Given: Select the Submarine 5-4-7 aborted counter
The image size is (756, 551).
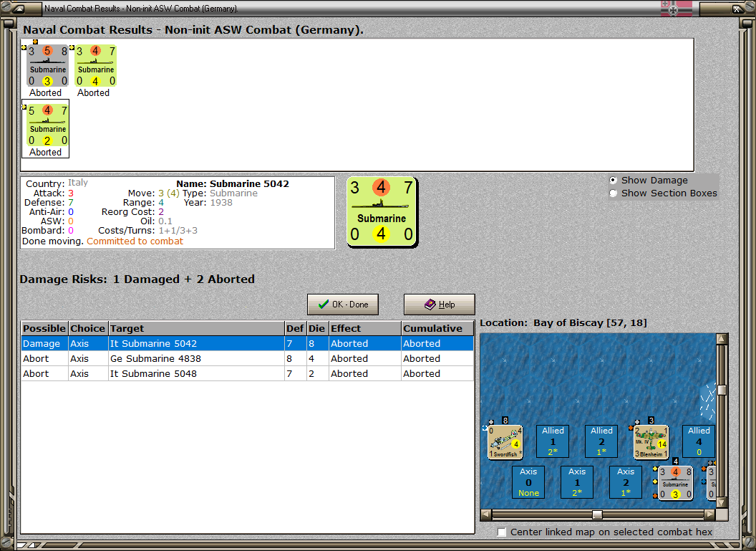Looking at the screenshot, I should [x=47, y=125].
